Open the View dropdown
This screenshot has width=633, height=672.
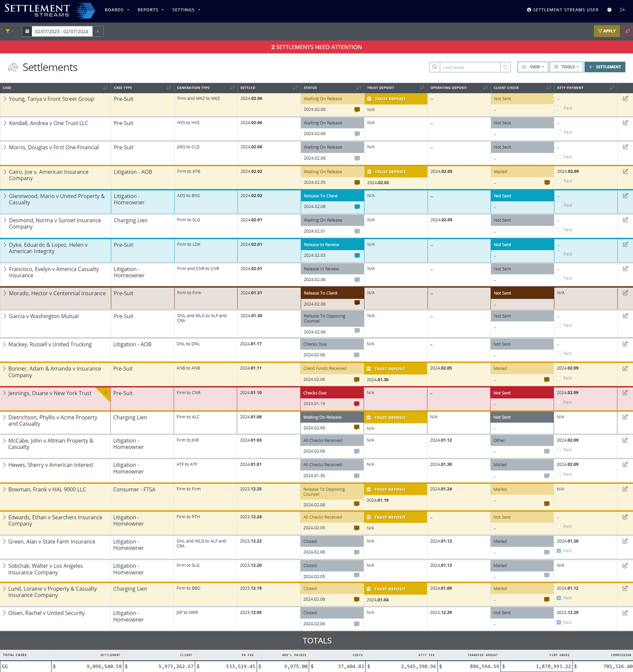tap(532, 67)
